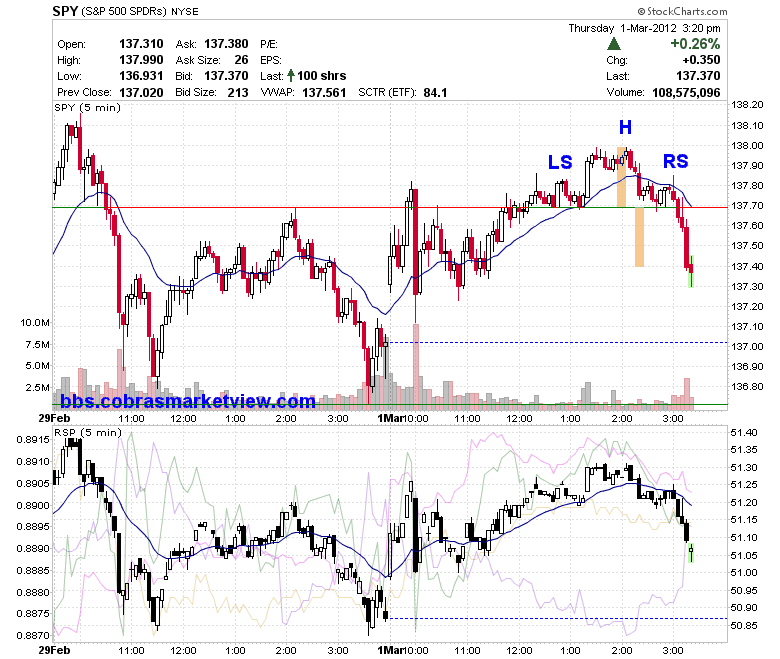
Task: Click the orange highlighted bar under the H label
Action: point(622,177)
